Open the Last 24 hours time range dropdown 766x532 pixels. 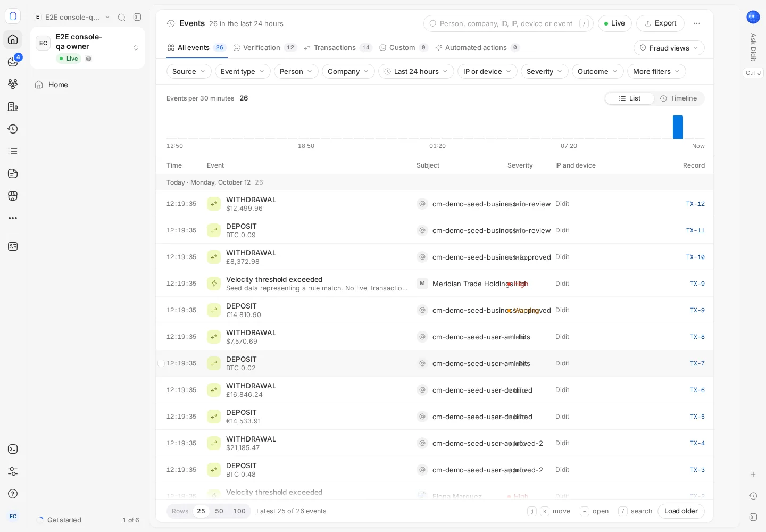point(416,71)
